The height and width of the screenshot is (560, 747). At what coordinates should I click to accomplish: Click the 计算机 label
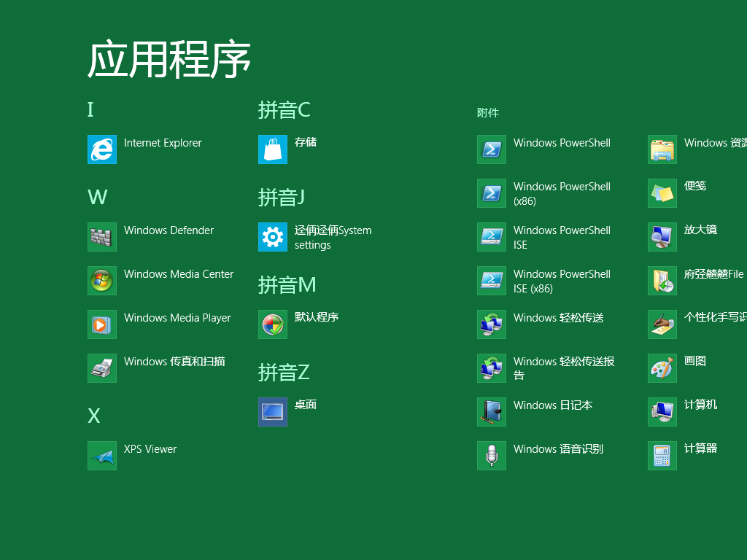coord(700,405)
